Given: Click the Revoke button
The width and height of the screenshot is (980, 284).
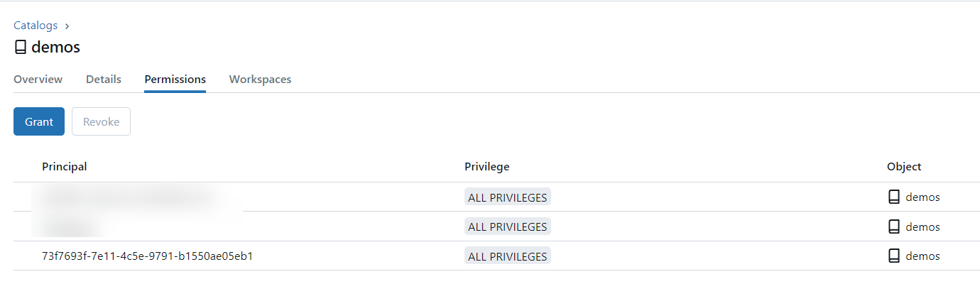Looking at the screenshot, I should 101,121.
